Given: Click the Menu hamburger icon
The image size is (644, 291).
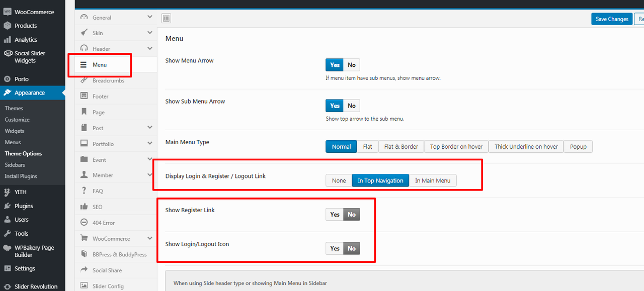Looking at the screenshot, I should coord(84,65).
